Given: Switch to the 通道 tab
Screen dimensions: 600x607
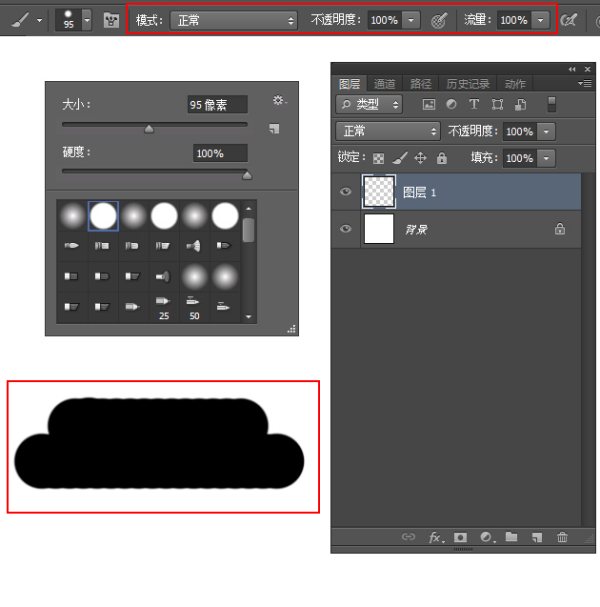Looking at the screenshot, I should tap(385, 84).
